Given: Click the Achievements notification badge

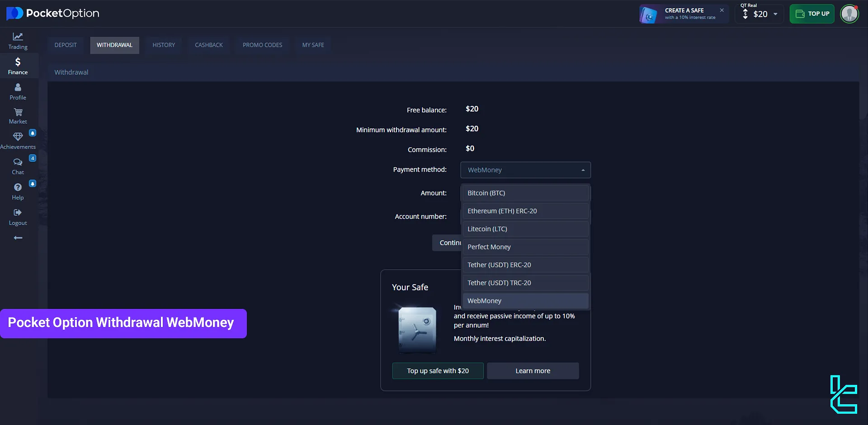Looking at the screenshot, I should click(x=33, y=133).
